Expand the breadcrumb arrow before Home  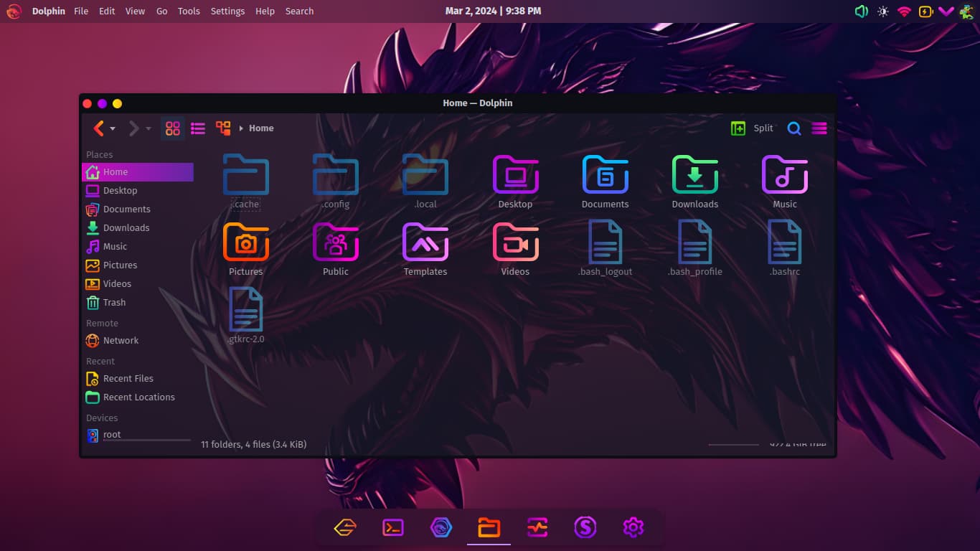tap(241, 128)
